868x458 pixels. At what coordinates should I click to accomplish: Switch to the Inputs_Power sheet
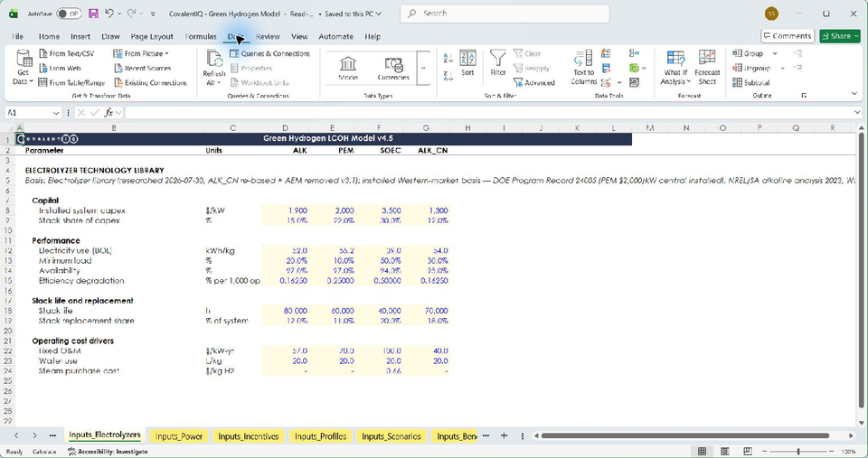(179, 436)
